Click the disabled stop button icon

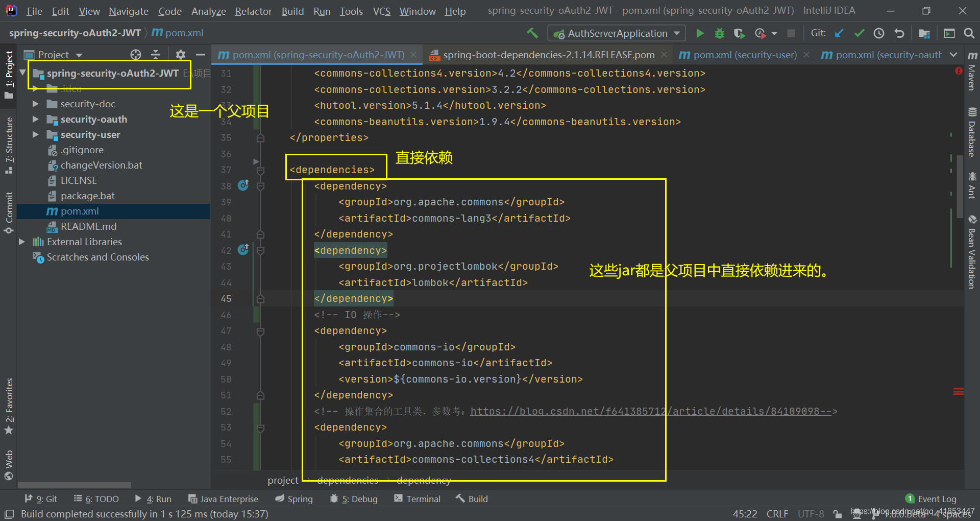(x=791, y=33)
